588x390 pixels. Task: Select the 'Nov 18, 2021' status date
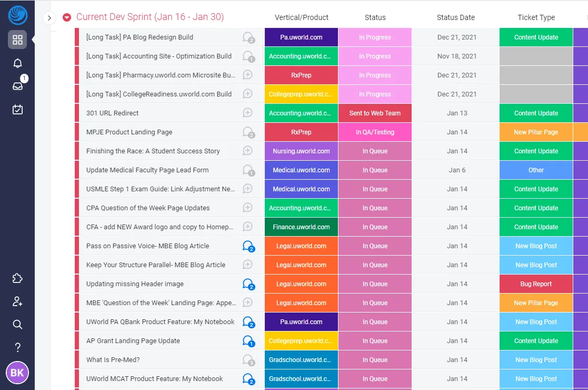pyautogui.click(x=456, y=56)
